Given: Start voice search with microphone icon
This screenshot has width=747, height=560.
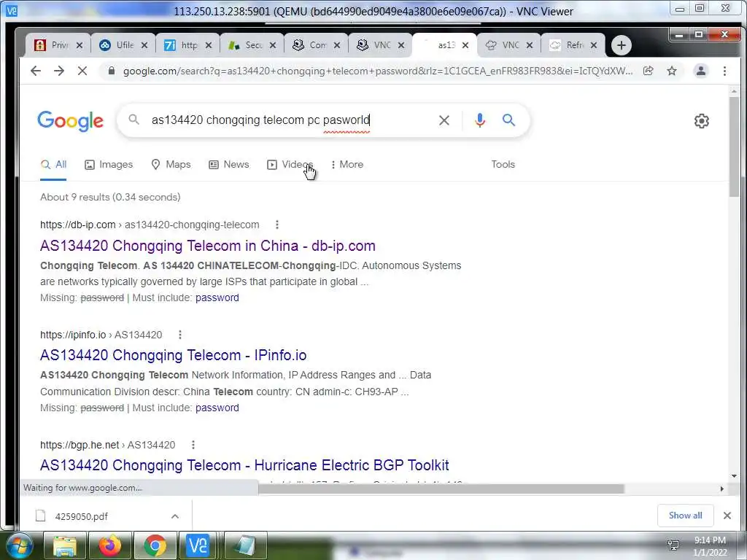Looking at the screenshot, I should click(480, 120).
